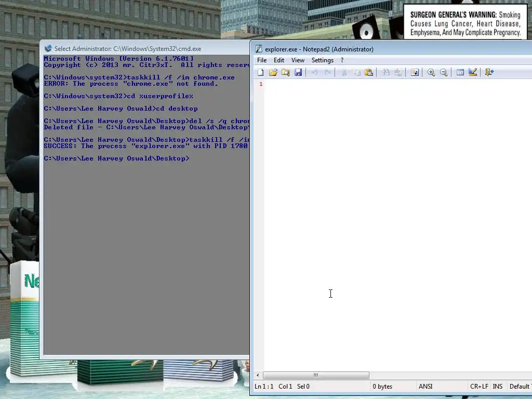The image size is (532, 399).
Task: Click inside the Notepad2 text editing area
Action: (397, 224)
